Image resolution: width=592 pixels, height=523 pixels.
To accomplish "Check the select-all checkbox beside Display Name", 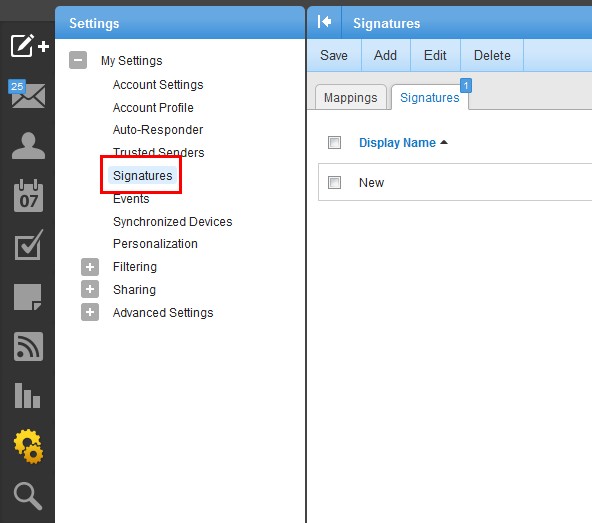I will [x=334, y=143].
